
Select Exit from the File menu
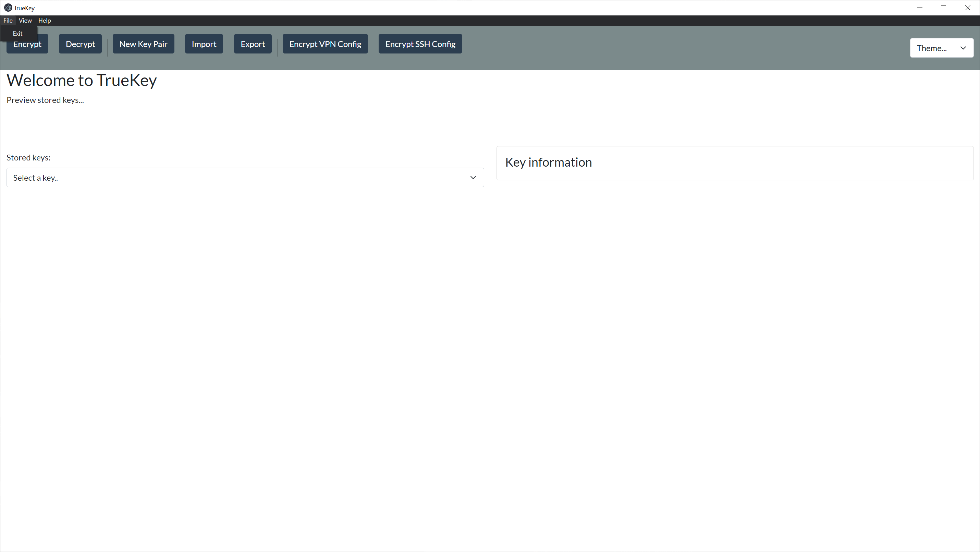point(17,33)
